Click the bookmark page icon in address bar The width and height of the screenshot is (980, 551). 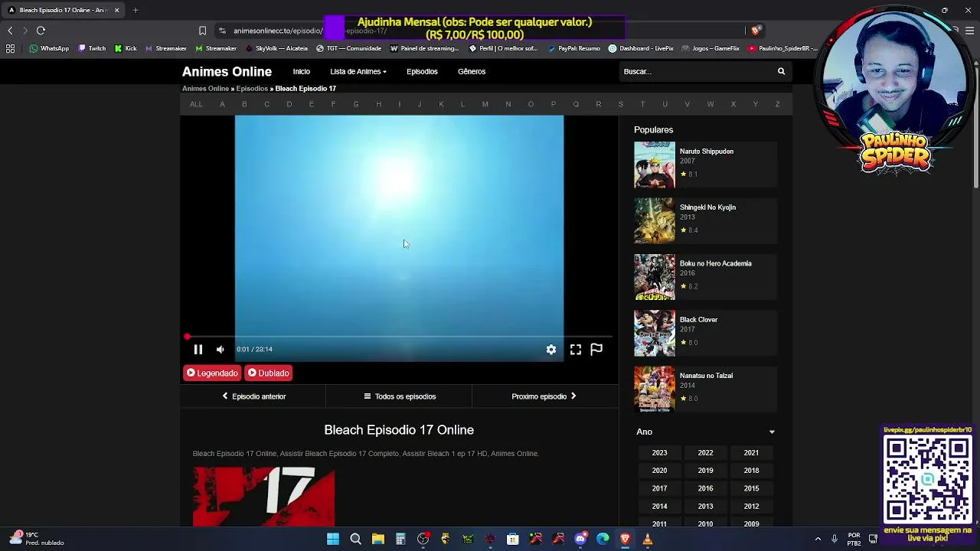tap(202, 31)
